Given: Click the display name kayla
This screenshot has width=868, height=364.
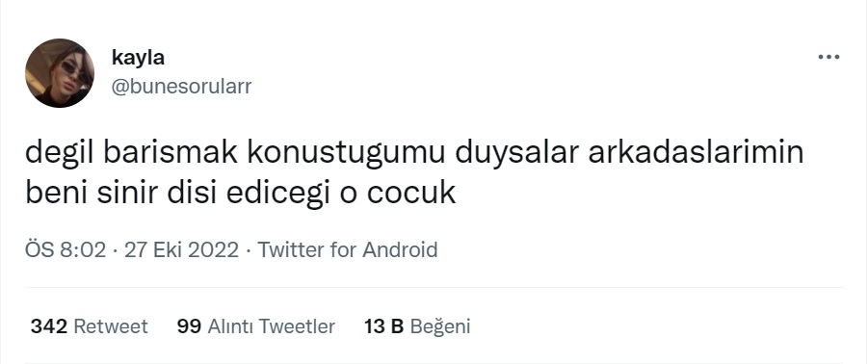Looking at the screenshot, I should (138, 57).
